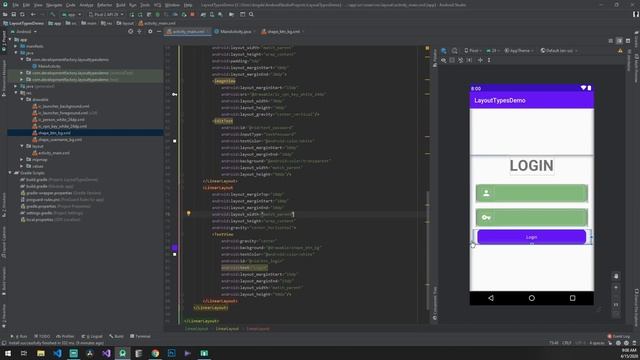Click the key icon in password field preview
Screen dimensions: 640x360
pyautogui.click(x=486, y=218)
